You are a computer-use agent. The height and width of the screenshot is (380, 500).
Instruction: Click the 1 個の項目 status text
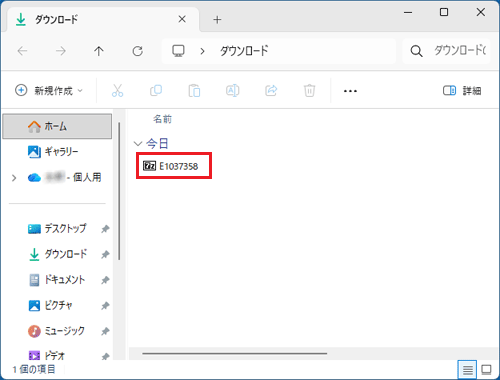(34, 369)
